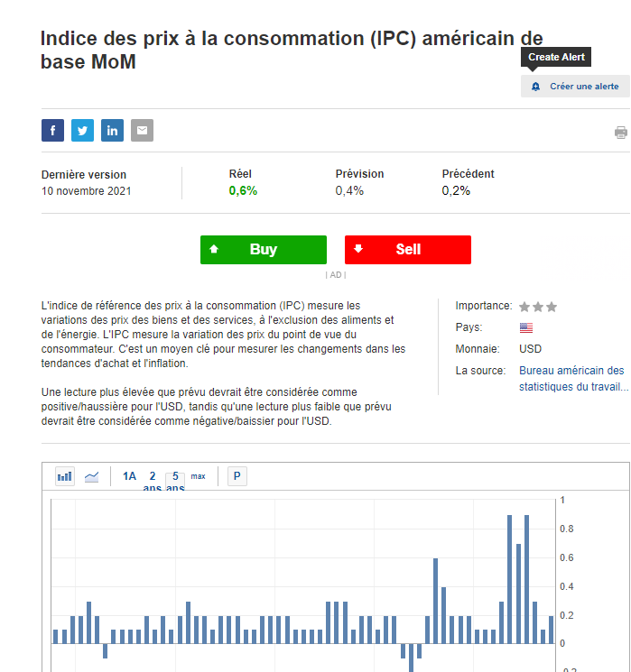This screenshot has width=631, height=672.
Task: Click Créer une alerte button
Action: pos(583,87)
